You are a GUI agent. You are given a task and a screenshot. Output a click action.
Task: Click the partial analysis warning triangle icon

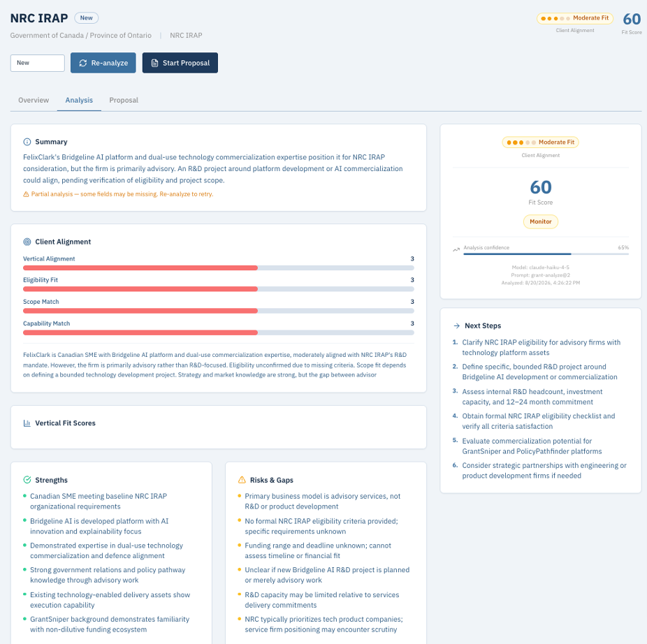pyautogui.click(x=26, y=194)
